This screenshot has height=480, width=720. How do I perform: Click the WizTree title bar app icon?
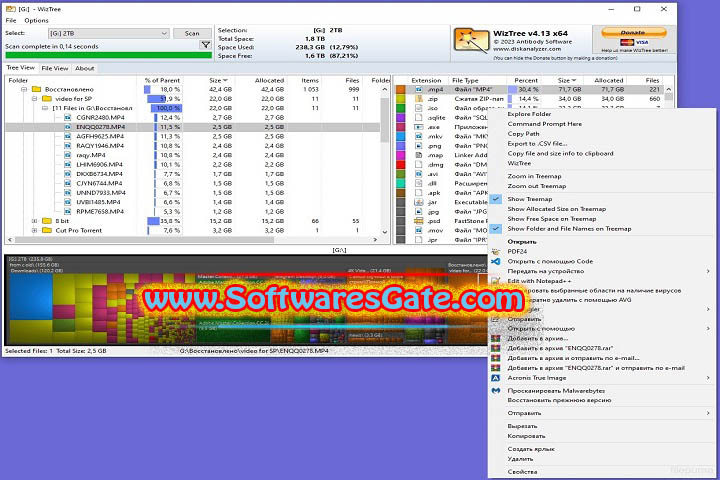(x=10, y=9)
